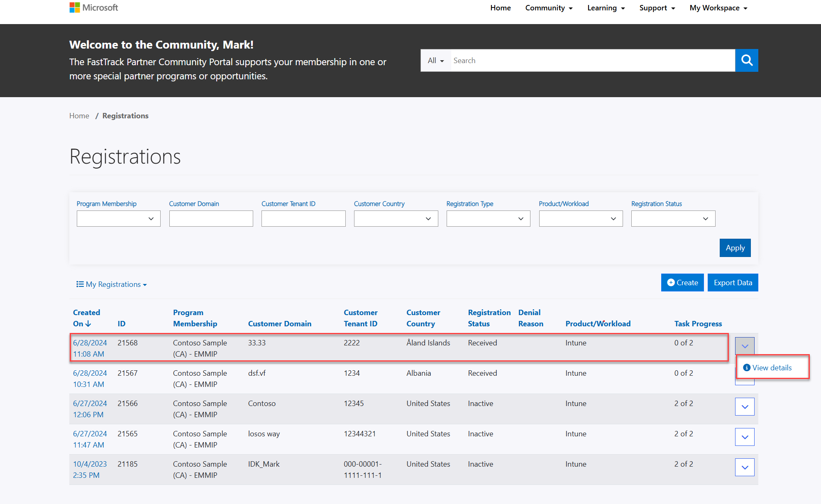821x504 pixels.
Task: Click the tenant ID '000-00001-1111-111-1'
Action: 363,470
